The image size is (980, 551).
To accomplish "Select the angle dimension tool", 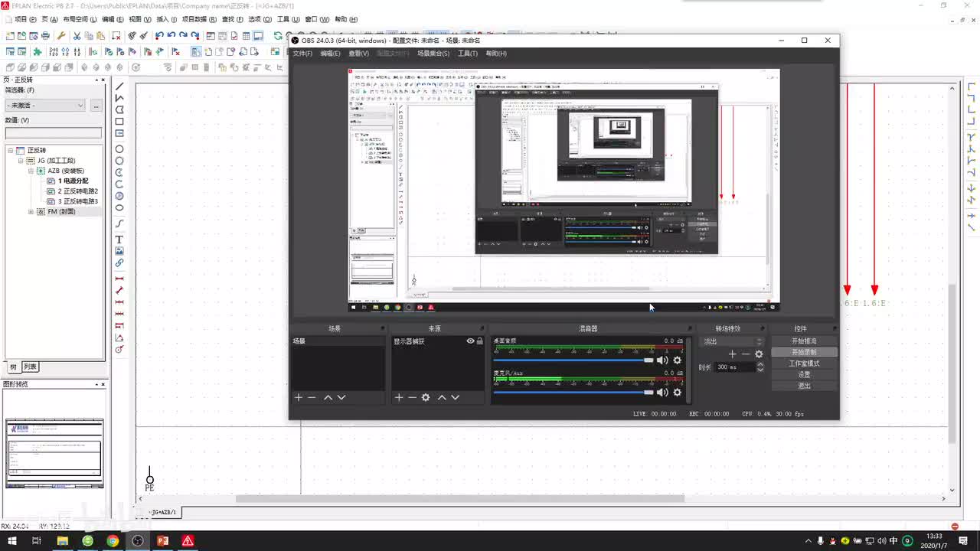I will tap(119, 337).
